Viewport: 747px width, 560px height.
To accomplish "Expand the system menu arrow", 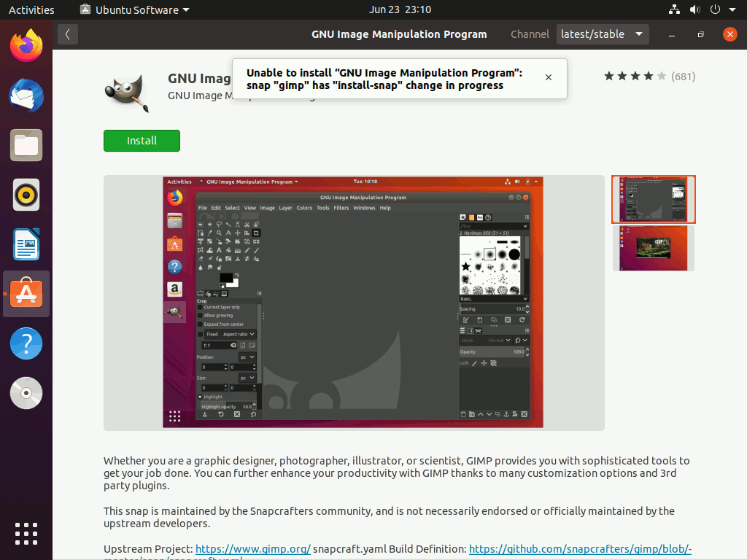I will pyautogui.click(x=732, y=9).
